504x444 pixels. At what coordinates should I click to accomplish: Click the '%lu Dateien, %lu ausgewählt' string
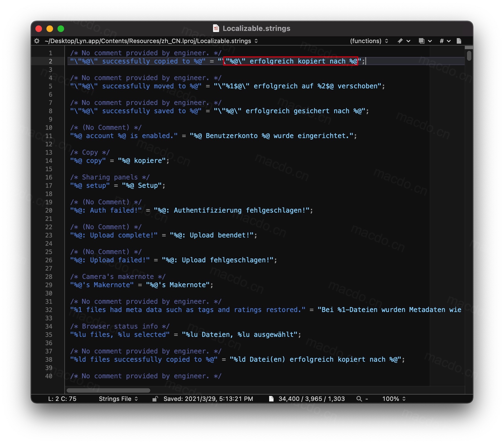coord(240,335)
